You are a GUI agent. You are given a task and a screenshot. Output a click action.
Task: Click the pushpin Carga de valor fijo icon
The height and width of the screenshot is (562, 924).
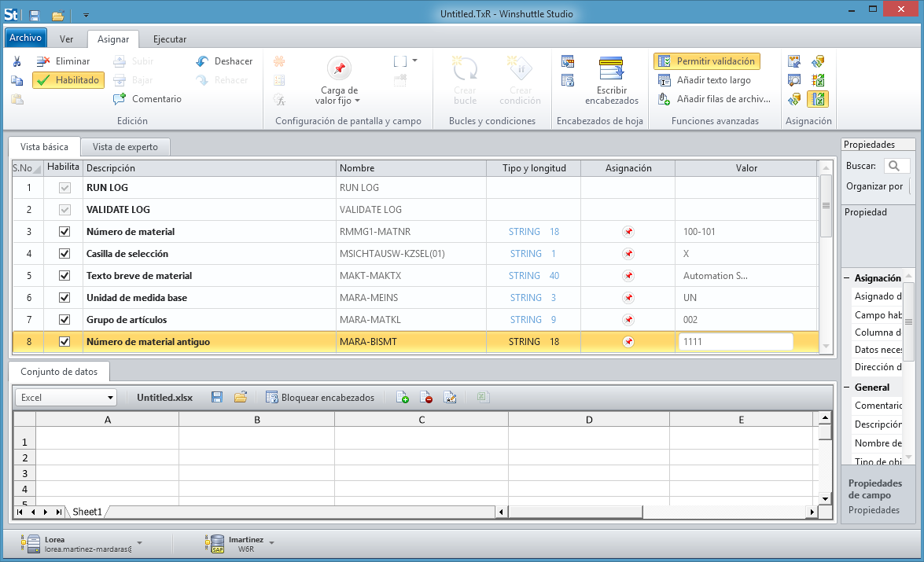340,68
